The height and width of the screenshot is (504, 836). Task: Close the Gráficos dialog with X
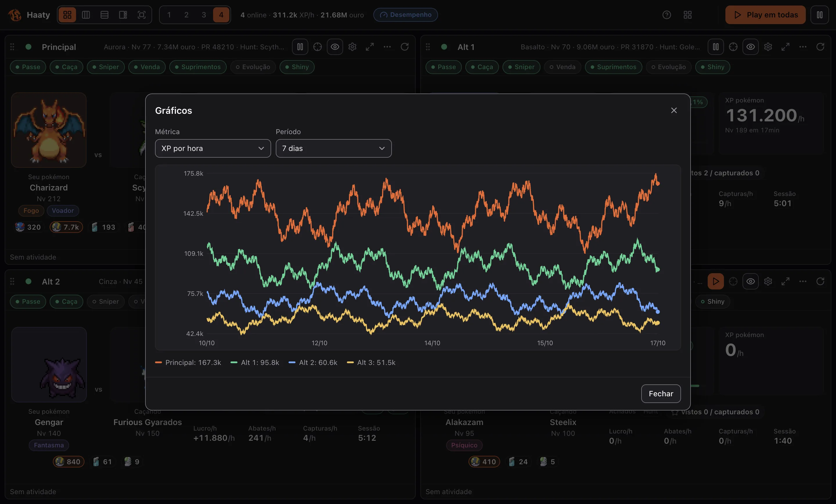pos(674,110)
